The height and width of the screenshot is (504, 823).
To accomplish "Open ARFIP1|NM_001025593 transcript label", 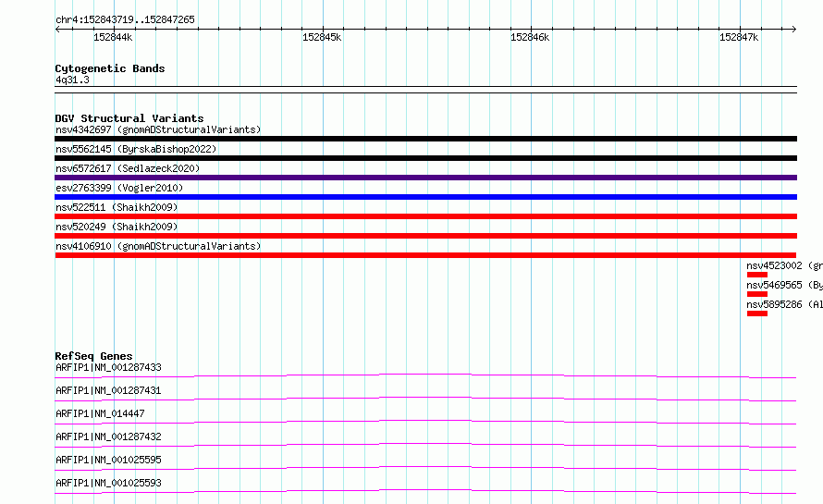I will click(108, 483).
